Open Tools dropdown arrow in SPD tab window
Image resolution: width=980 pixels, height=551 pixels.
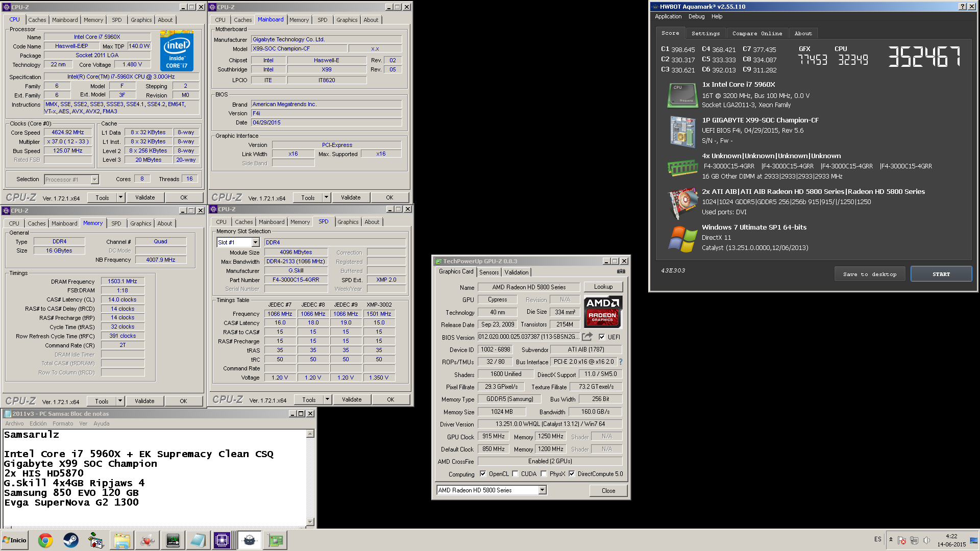[327, 399]
